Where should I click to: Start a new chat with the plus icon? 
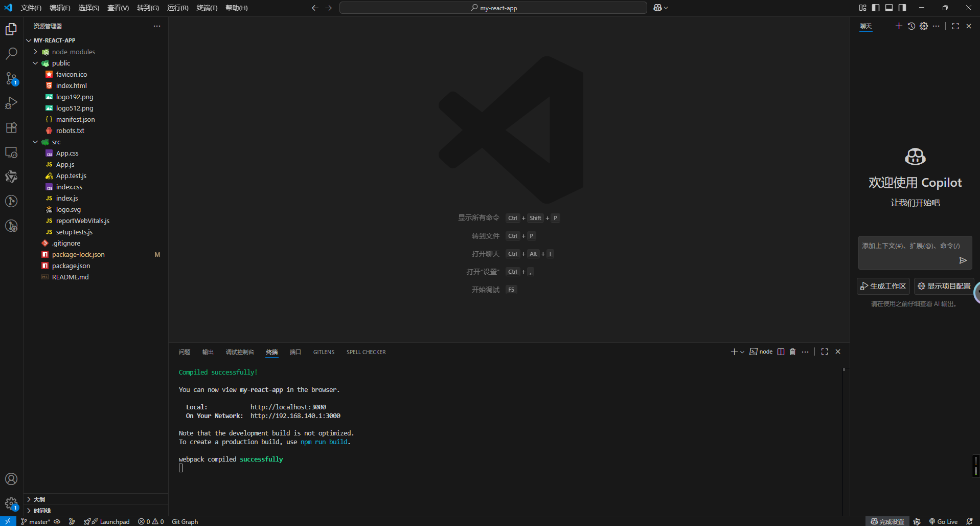[899, 26]
